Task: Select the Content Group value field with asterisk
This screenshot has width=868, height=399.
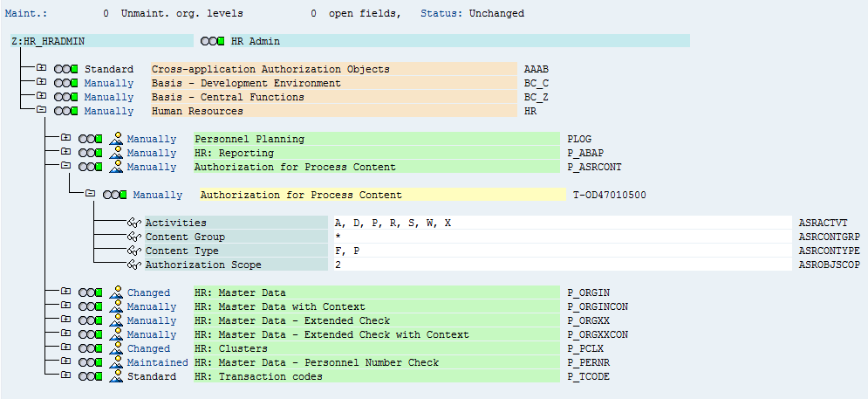Action: [563, 237]
